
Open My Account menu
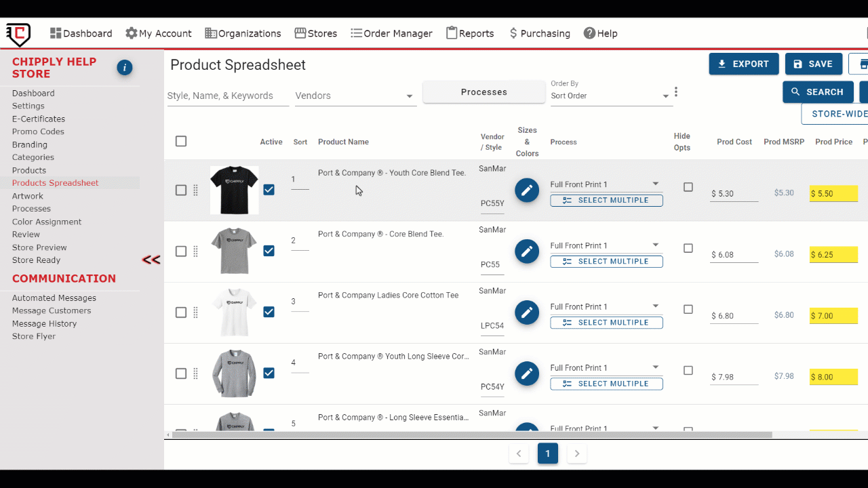[x=159, y=33]
